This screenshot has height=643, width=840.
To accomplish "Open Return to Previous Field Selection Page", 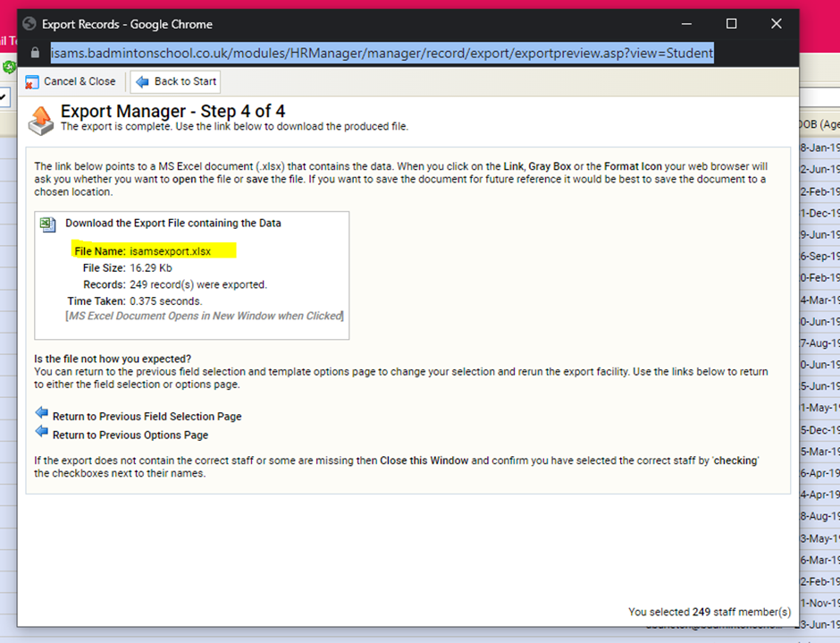I will click(x=147, y=417).
